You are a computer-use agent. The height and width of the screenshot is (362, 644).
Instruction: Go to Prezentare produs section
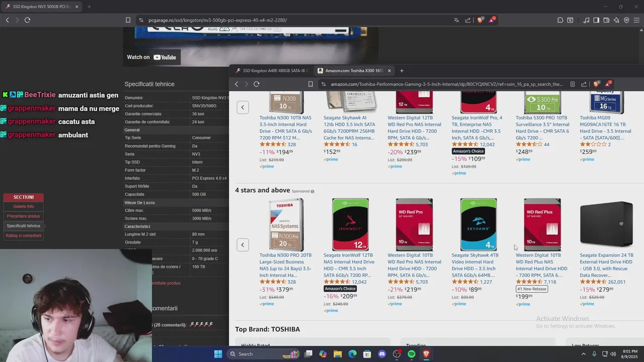click(x=24, y=216)
